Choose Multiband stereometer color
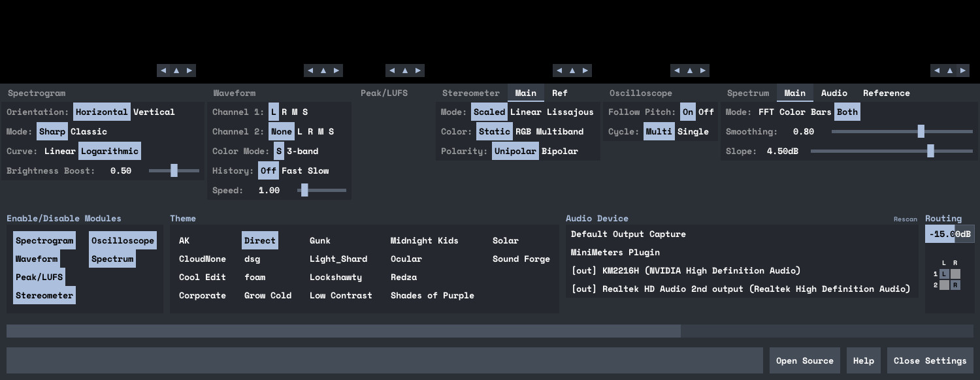This screenshot has height=380, width=980. (x=560, y=131)
